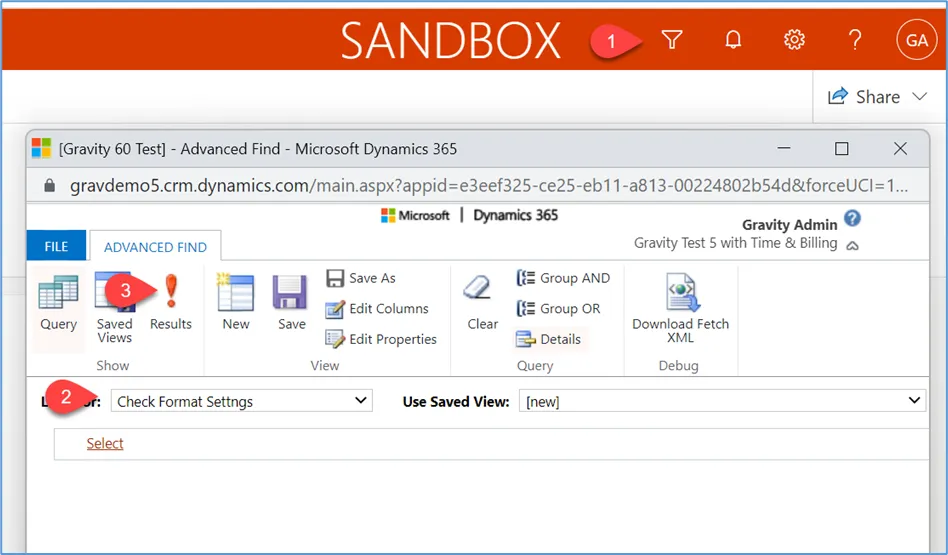Apply Group AND to the query
The image size is (948, 555).
coord(563,278)
